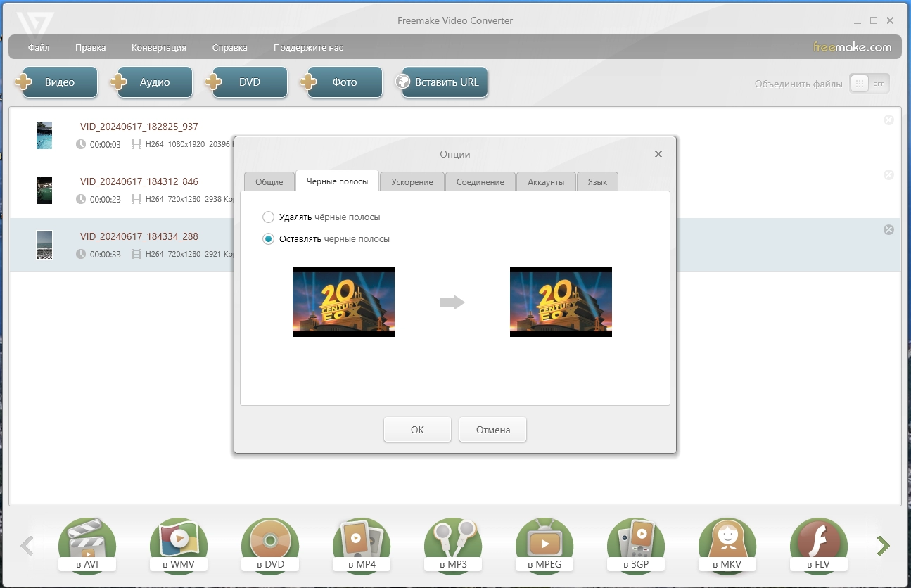This screenshot has height=588, width=911.
Task: Maximize the Freemake Video Converter window
Action: 874,21
